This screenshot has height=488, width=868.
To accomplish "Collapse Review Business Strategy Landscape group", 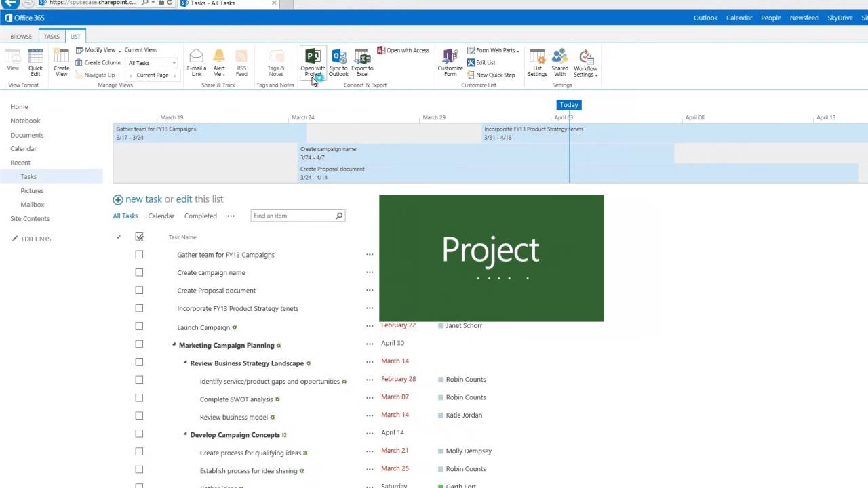I will (185, 363).
